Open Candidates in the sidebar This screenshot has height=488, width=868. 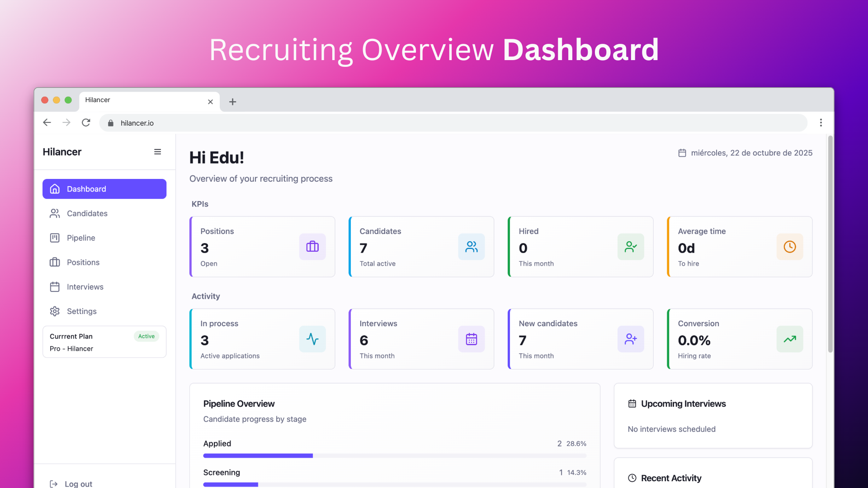click(x=87, y=213)
